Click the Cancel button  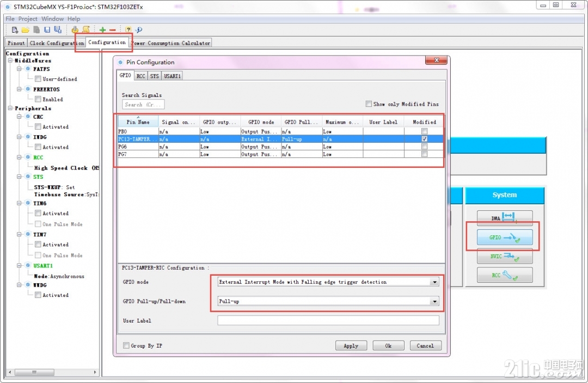(425, 345)
